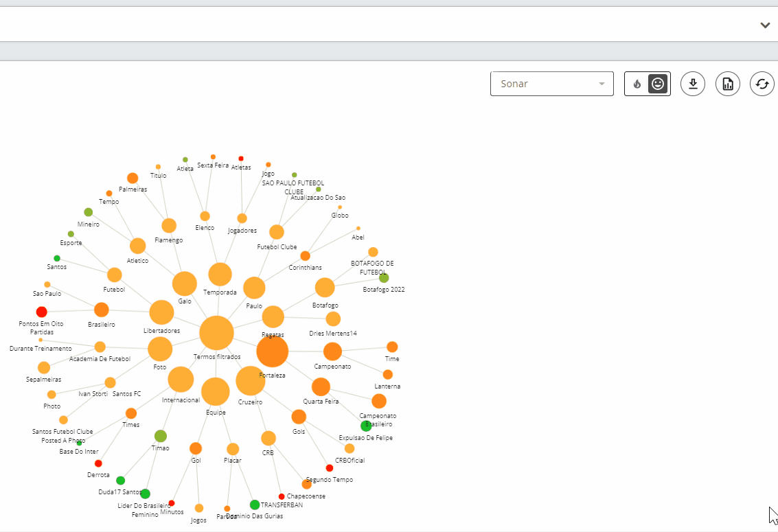This screenshot has width=778, height=532.
Task: Click the green Mineiro node
Action: (x=89, y=212)
